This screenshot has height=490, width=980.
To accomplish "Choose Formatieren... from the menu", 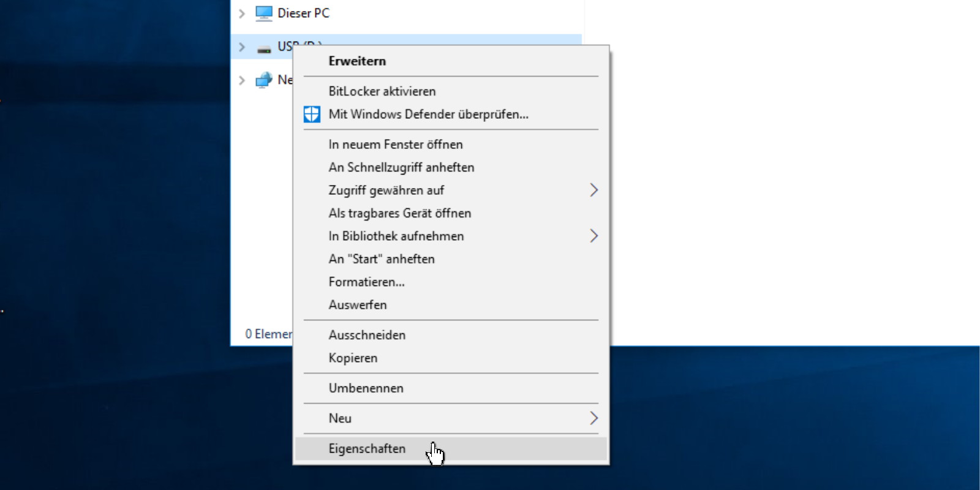I will tap(451, 282).
